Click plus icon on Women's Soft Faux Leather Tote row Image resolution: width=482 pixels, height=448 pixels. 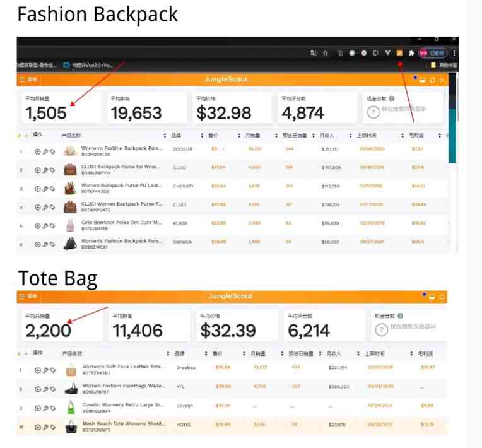coord(37,370)
